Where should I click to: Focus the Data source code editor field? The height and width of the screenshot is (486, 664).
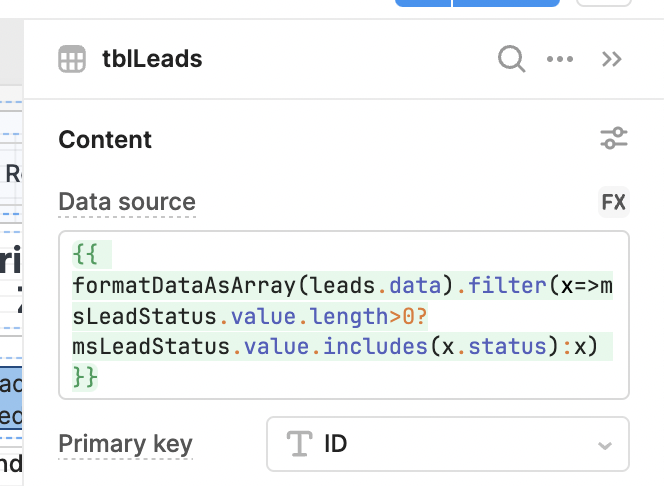point(344,315)
